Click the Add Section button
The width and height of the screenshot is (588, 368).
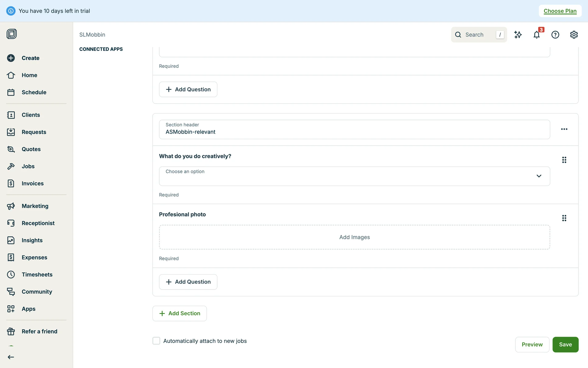click(x=179, y=313)
